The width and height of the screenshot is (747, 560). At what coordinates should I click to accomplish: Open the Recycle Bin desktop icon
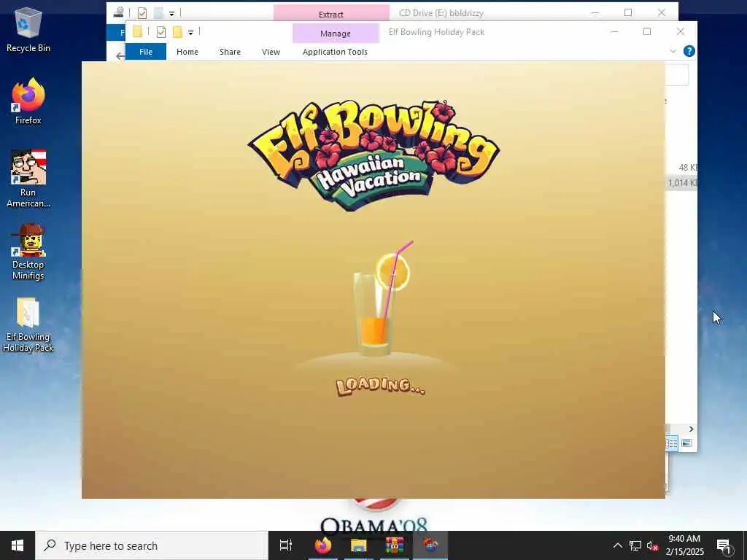click(28, 29)
